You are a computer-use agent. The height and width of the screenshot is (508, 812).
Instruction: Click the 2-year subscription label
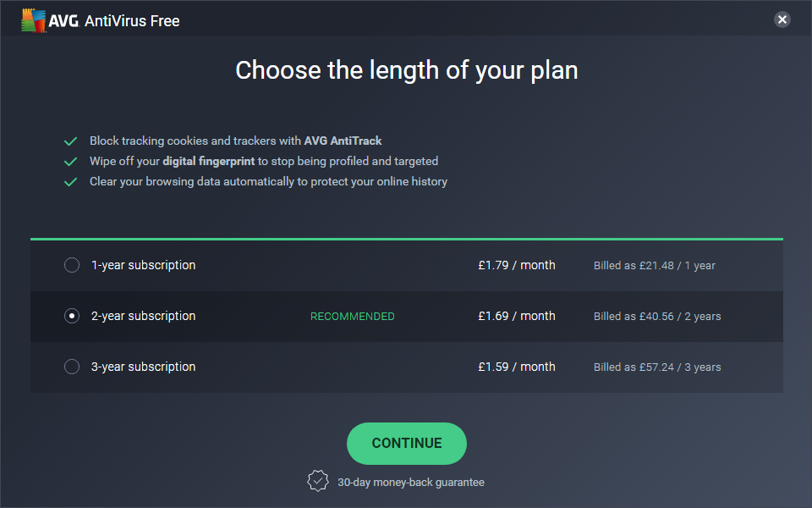[x=143, y=317]
